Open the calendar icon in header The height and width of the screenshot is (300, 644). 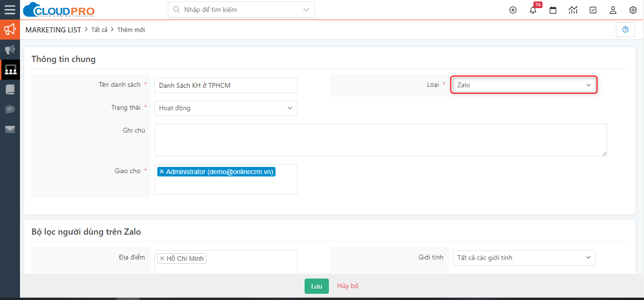pyautogui.click(x=553, y=10)
